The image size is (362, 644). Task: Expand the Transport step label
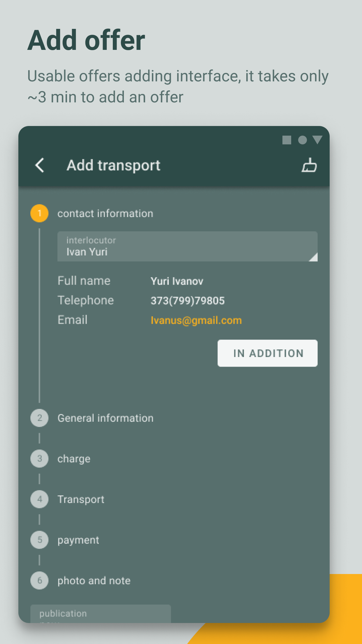coord(81,499)
